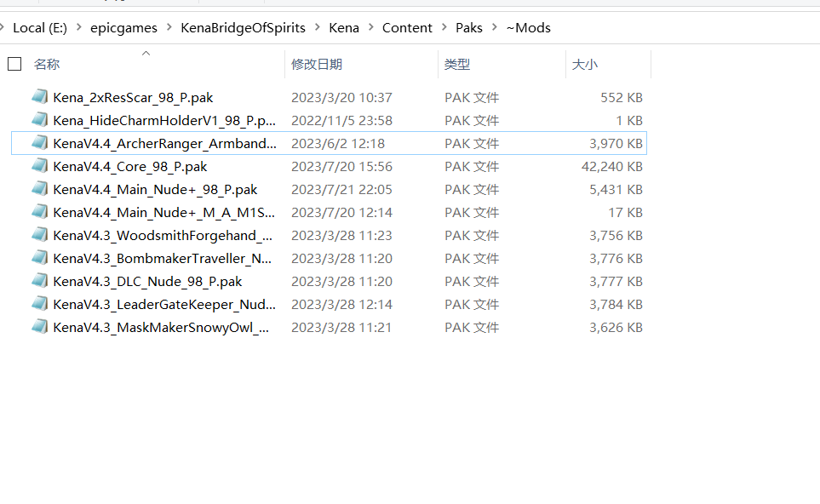Click the KenaV4.3_BombmakerTraveller file icon

(40, 258)
